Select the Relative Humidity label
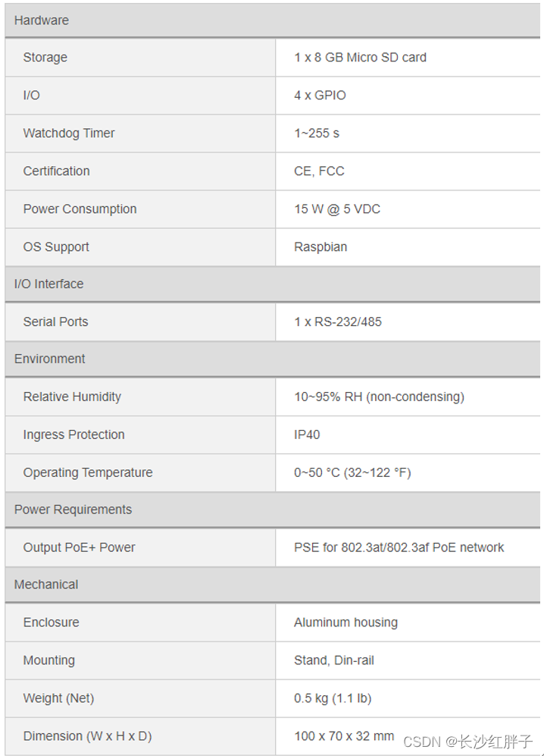Viewport: 544px width, 756px height. pos(72,397)
